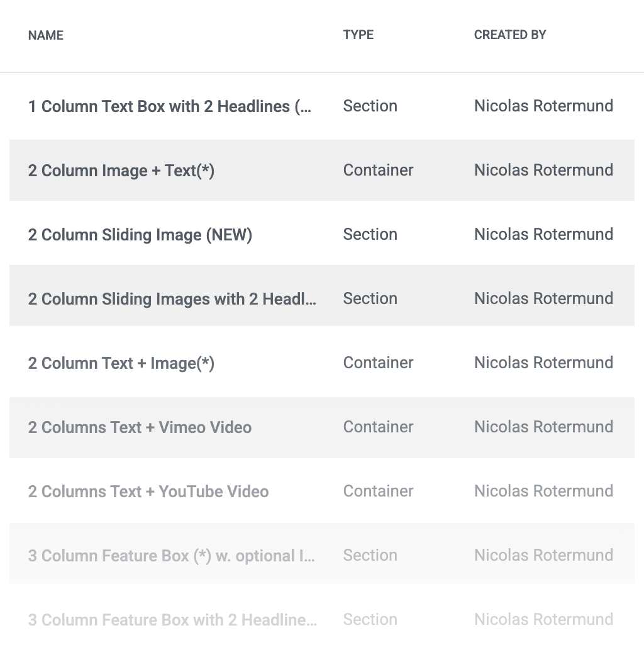Viewport: 644px width, 652px height.
Task: Click the '2 Column Sliding Images with 2 Headl...' entry
Action: click(172, 299)
